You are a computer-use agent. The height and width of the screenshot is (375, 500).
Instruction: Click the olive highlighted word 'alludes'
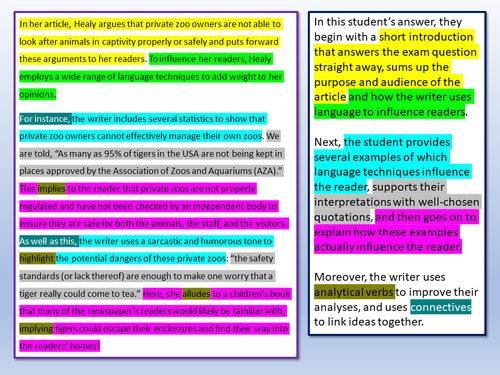196,294
